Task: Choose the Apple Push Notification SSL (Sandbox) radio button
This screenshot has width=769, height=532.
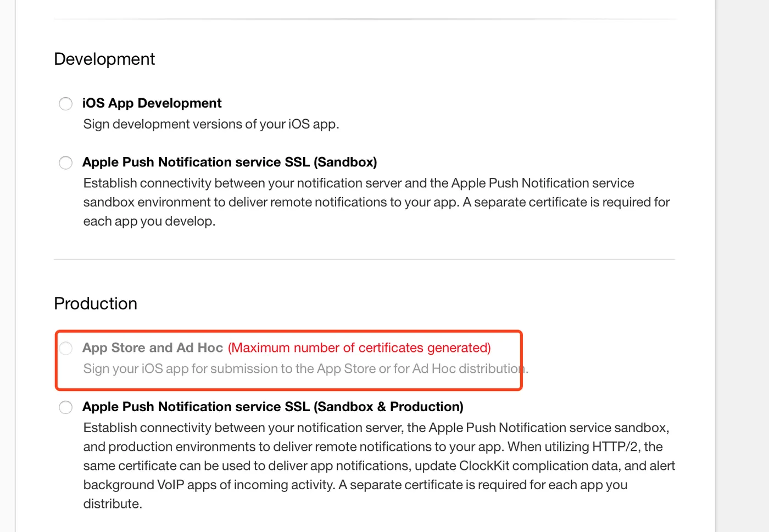Action: (65, 163)
